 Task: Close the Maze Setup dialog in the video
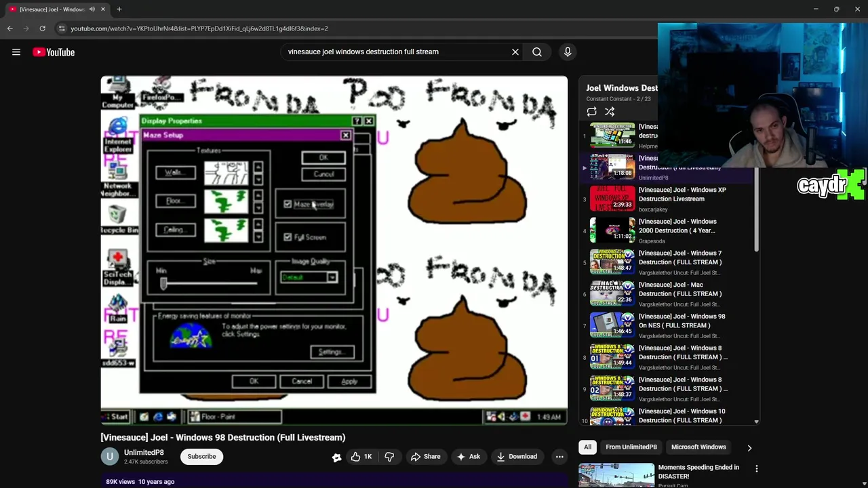(x=346, y=136)
